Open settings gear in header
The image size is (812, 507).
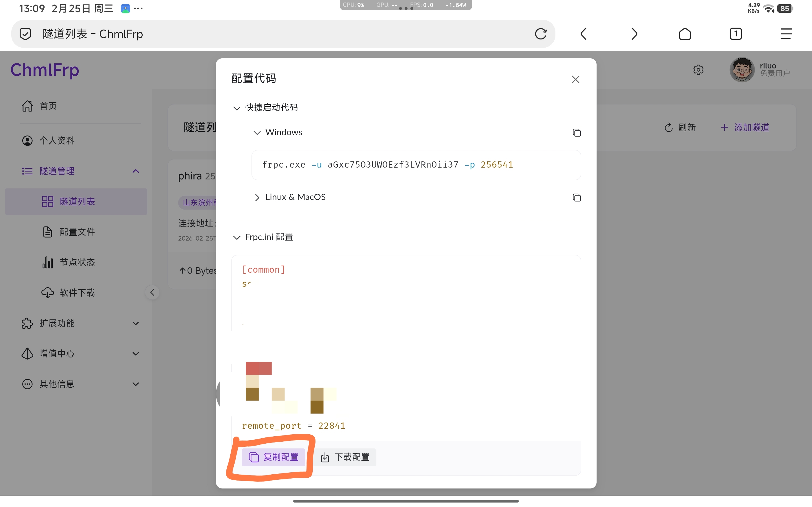[x=698, y=70]
